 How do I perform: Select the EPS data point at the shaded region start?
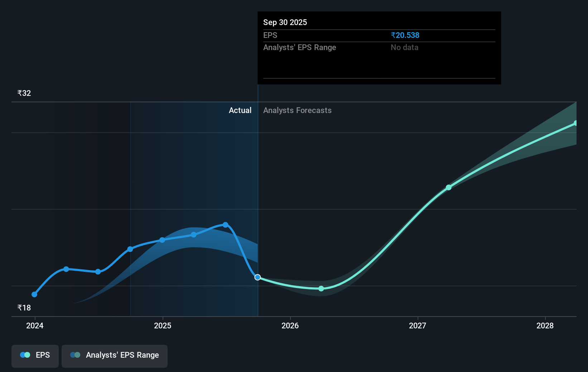(x=130, y=249)
